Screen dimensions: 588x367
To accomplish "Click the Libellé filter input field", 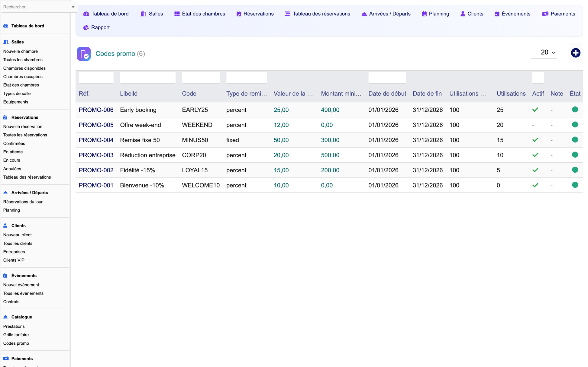I will pyautogui.click(x=148, y=78).
